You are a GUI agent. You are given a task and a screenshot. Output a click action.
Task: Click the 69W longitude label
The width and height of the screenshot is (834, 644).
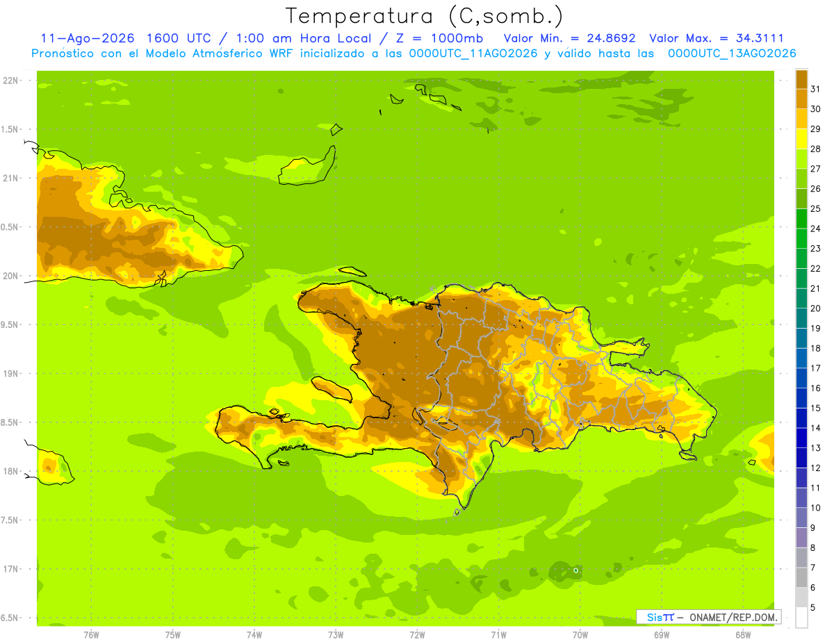click(662, 635)
